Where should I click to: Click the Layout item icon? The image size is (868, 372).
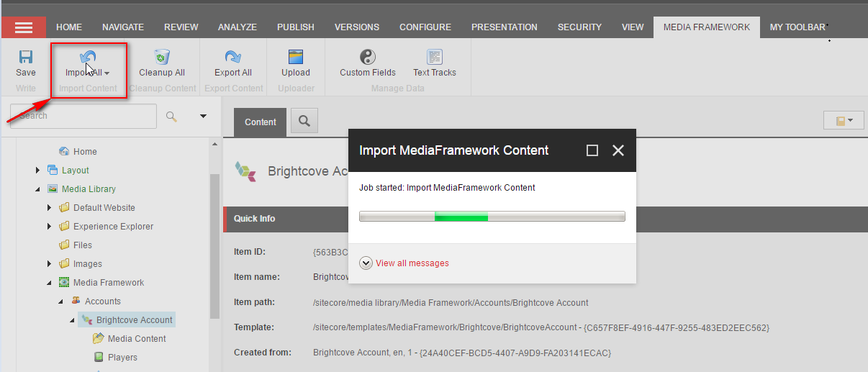(53, 171)
